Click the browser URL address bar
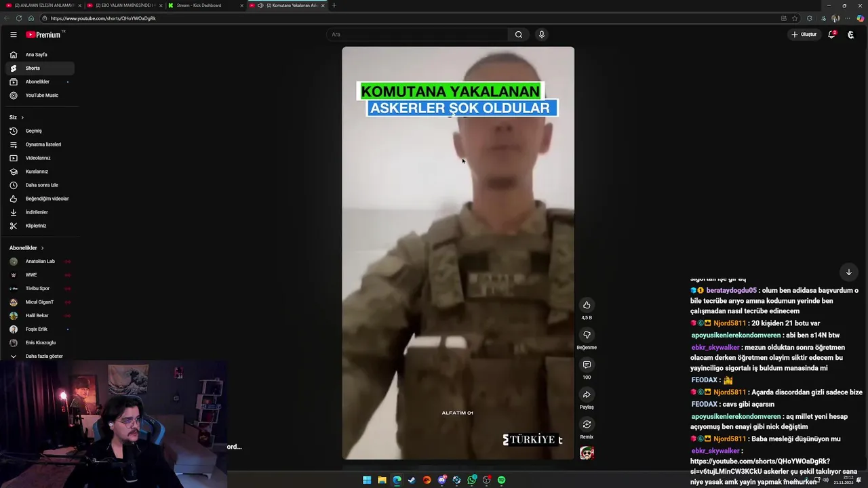The image size is (868, 488). (x=407, y=18)
